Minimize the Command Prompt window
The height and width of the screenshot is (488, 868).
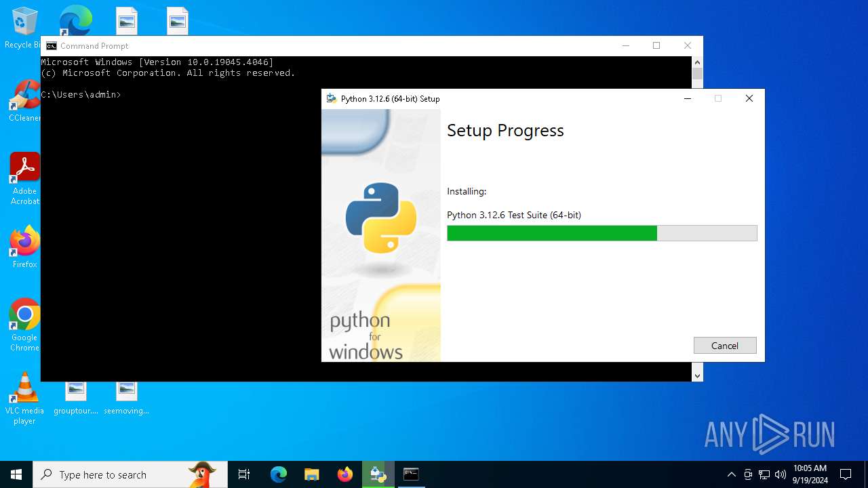(625, 46)
